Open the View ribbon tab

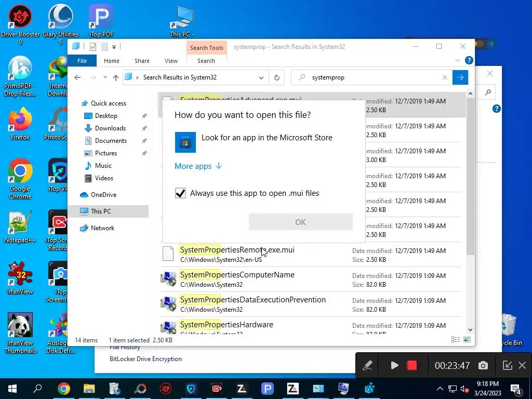tap(171, 61)
